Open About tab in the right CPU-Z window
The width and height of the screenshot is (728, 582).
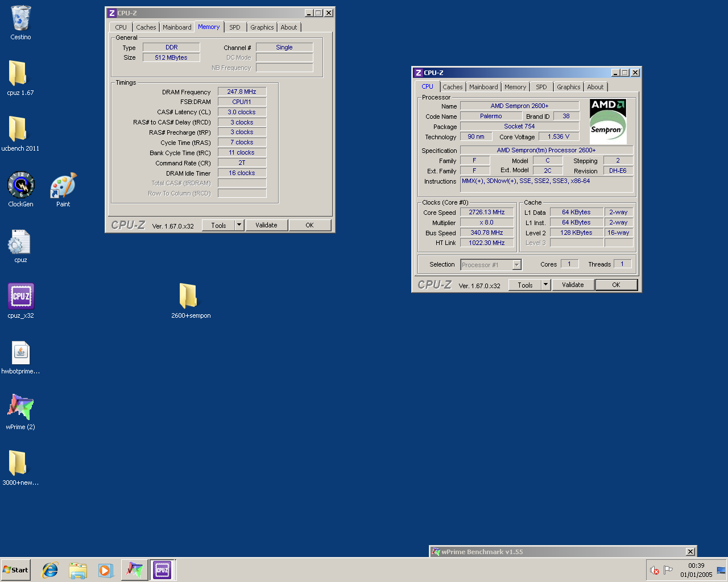595,87
